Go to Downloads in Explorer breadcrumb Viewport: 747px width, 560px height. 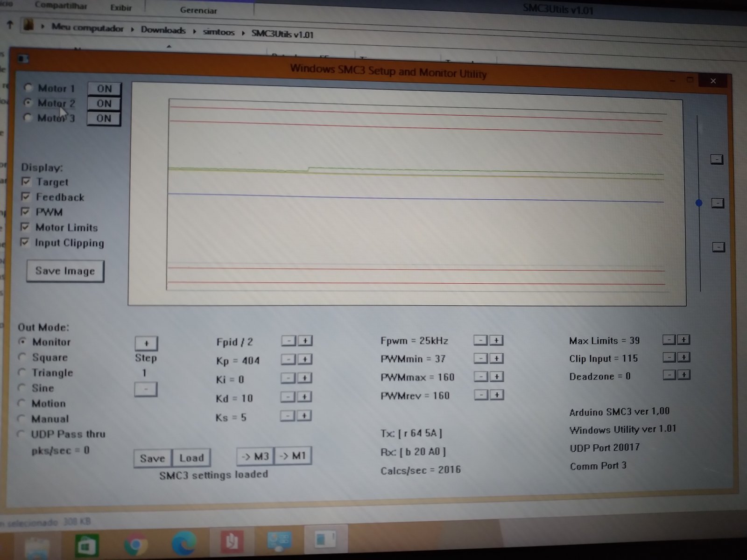coord(163,30)
